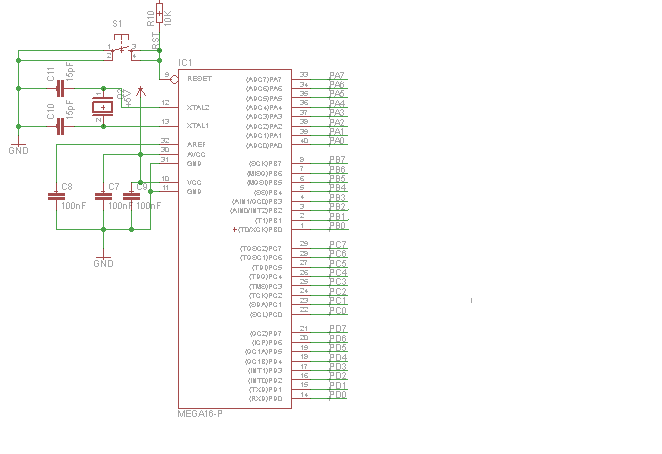Click the C7 capacitor name label
662x454 pixels.
(114, 187)
